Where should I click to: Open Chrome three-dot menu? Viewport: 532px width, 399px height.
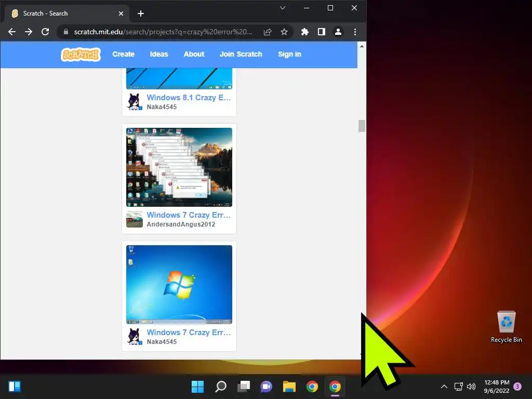tap(355, 32)
